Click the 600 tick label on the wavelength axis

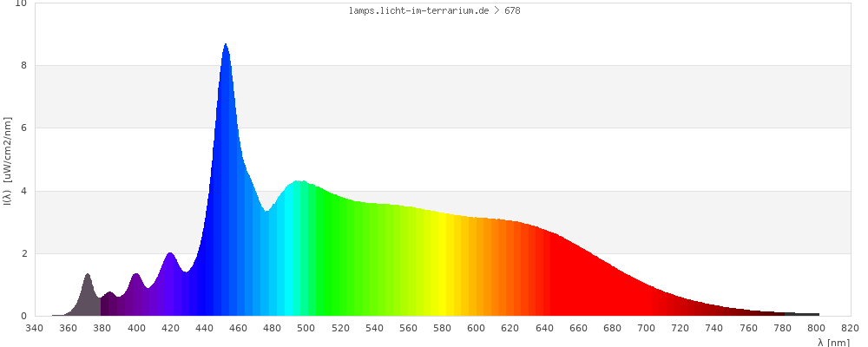click(477, 328)
